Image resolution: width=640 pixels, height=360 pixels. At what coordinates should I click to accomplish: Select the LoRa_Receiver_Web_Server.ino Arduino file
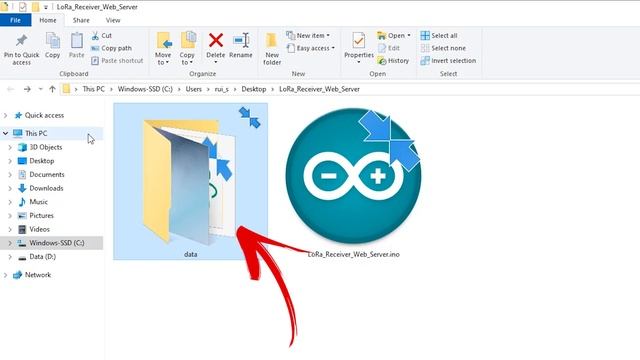click(353, 182)
